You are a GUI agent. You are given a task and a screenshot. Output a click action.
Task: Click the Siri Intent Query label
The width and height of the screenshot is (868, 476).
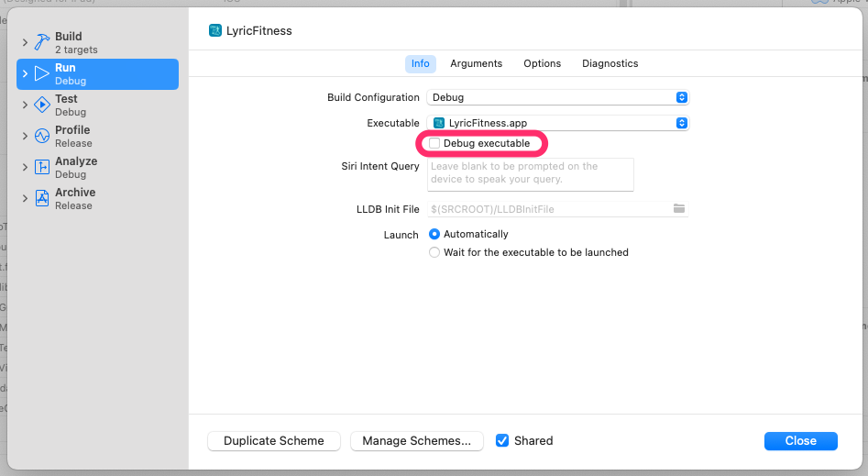(x=380, y=166)
